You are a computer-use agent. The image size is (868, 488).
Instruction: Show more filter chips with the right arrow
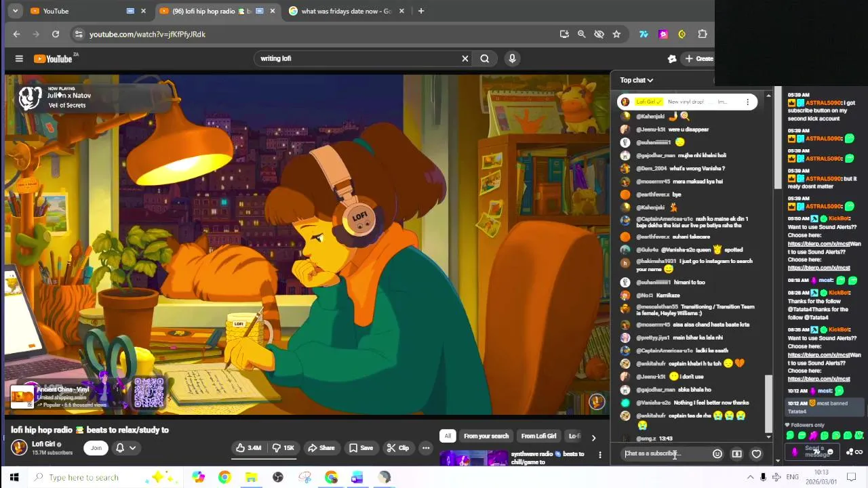point(593,438)
